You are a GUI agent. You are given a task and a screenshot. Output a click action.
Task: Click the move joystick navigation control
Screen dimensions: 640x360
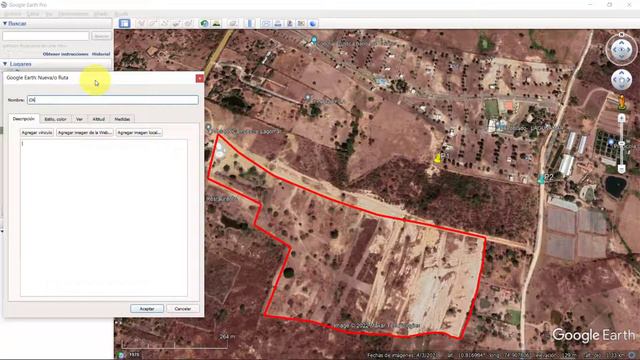(x=621, y=80)
